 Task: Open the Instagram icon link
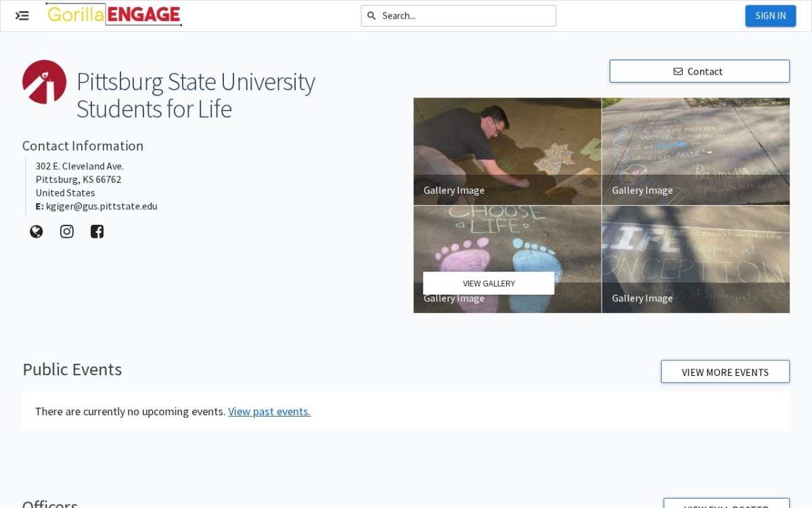click(x=67, y=232)
